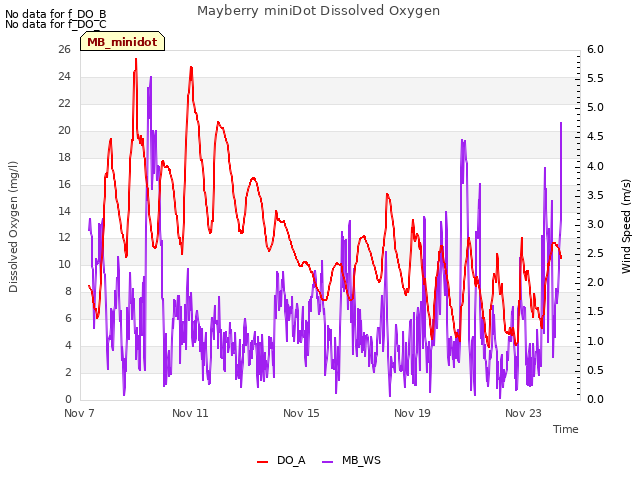Click the Nov 23 date tick label
640x480 pixels.
tap(523, 413)
